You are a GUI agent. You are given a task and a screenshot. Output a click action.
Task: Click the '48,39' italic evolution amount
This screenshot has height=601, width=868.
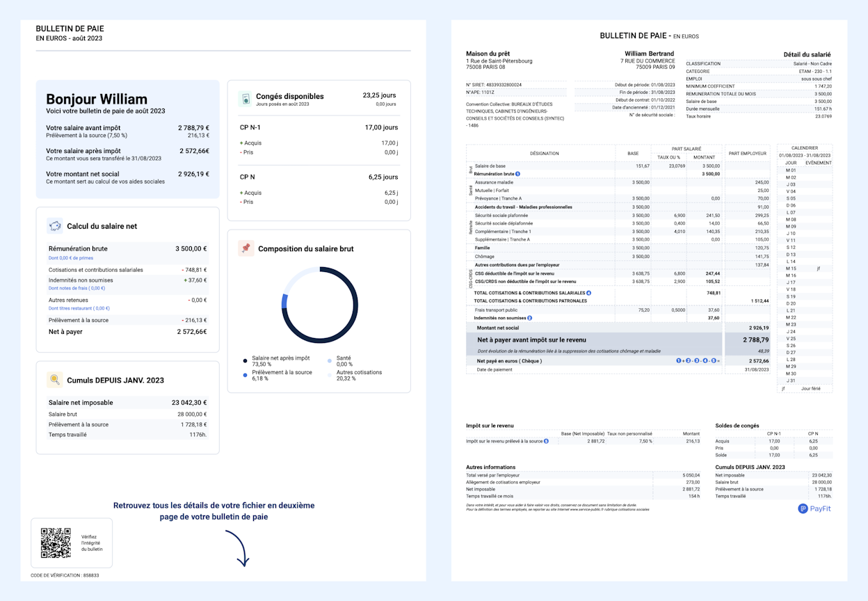click(x=763, y=351)
